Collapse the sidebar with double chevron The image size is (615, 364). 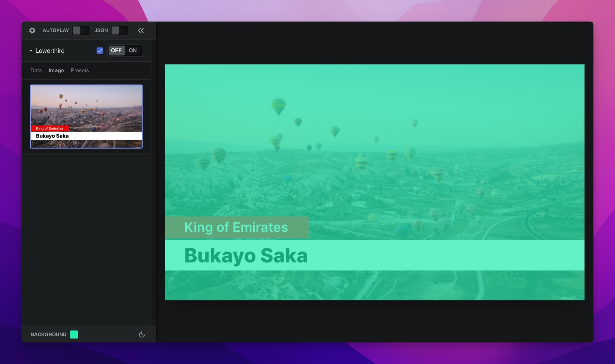click(141, 30)
